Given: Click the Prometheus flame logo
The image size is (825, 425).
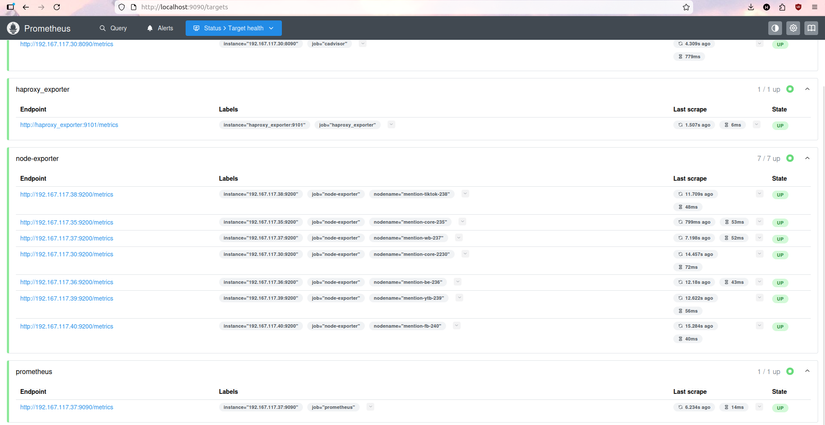Looking at the screenshot, I should point(13,28).
